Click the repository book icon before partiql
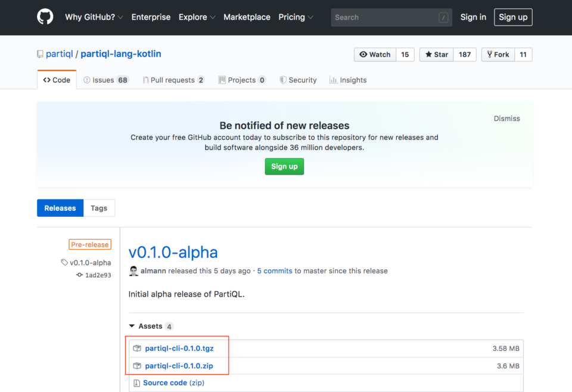 click(x=40, y=54)
